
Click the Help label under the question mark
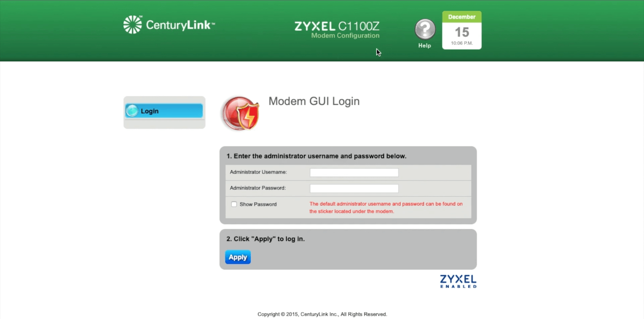click(x=425, y=46)
